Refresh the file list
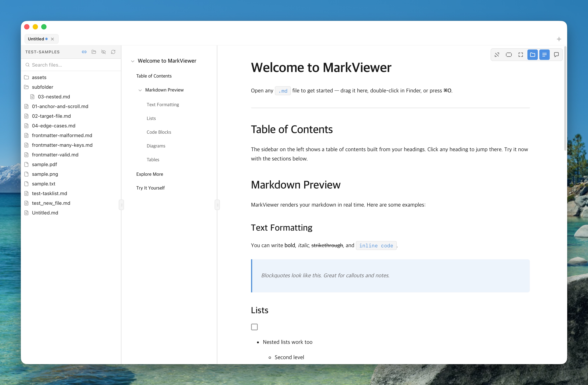This screenshot has height=385, width=588. [113, 52]
